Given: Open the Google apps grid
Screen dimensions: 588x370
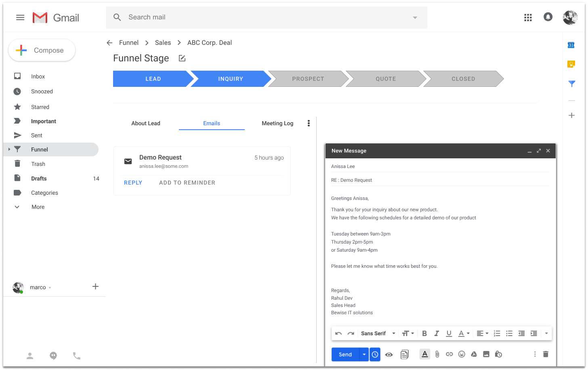Looking at the screenshot, I should point(527,17).
